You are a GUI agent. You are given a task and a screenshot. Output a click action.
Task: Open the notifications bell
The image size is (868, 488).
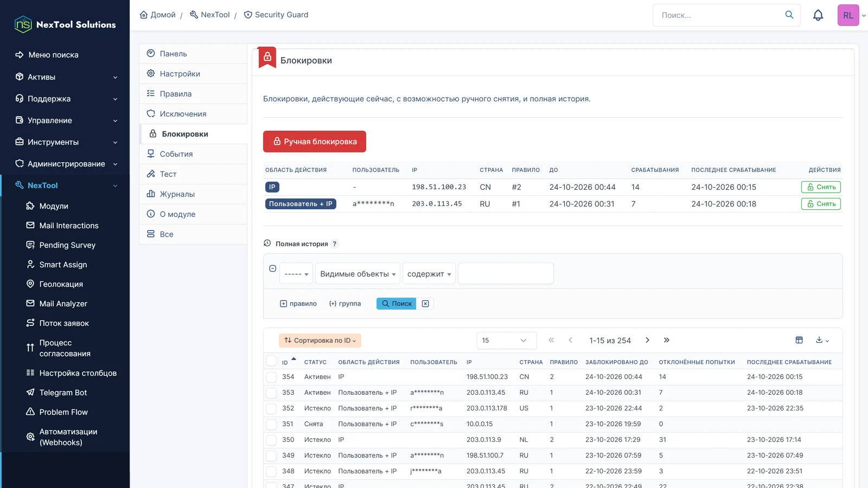pyautogui.click(x=818, y=15)
